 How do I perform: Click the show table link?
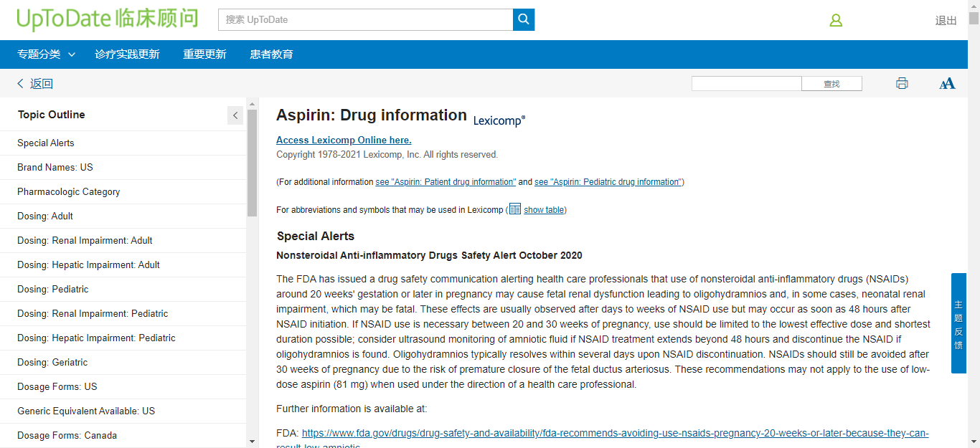[x=544, y=210]
